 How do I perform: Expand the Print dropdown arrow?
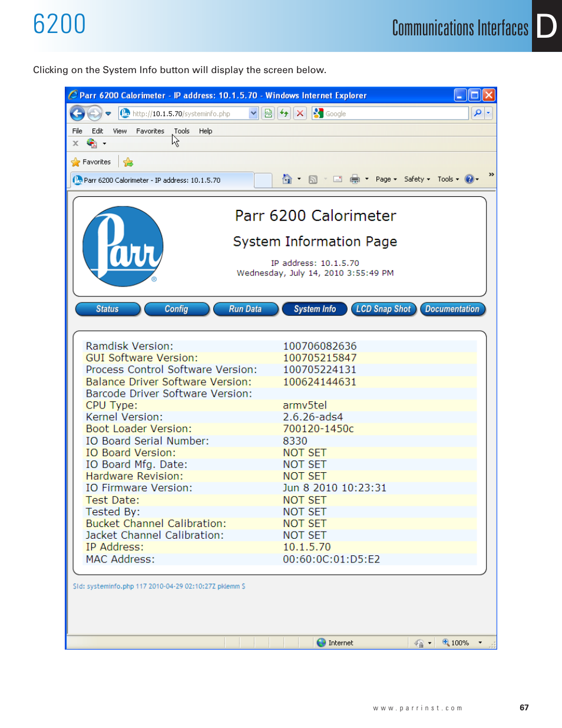367,179
